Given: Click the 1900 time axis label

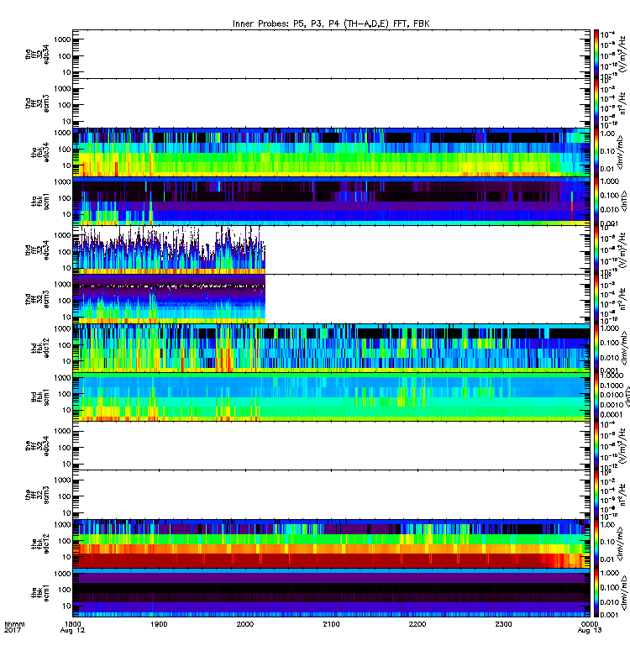Looking at the screenshot, I should pyautogui.click(x=159, y=624).
